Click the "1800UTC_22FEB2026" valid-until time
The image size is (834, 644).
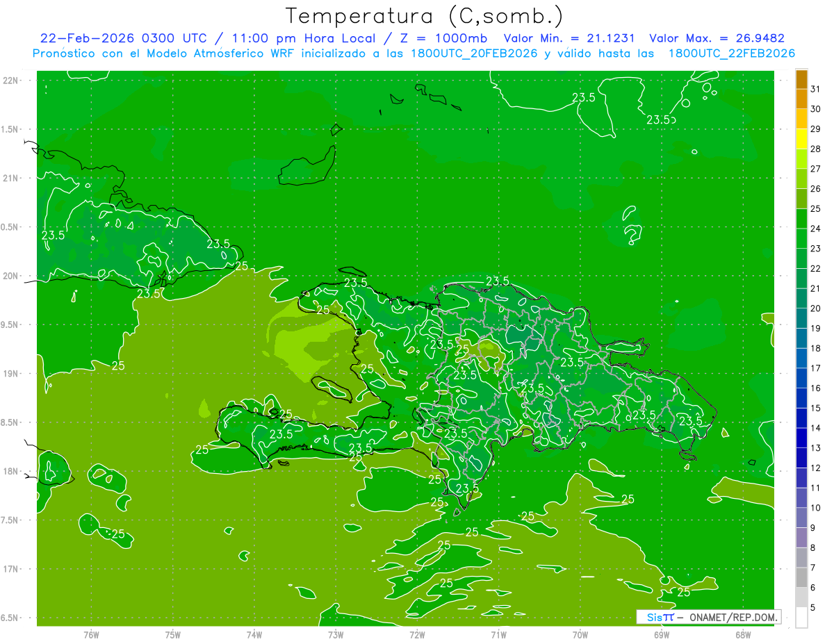tap(732, 53)
